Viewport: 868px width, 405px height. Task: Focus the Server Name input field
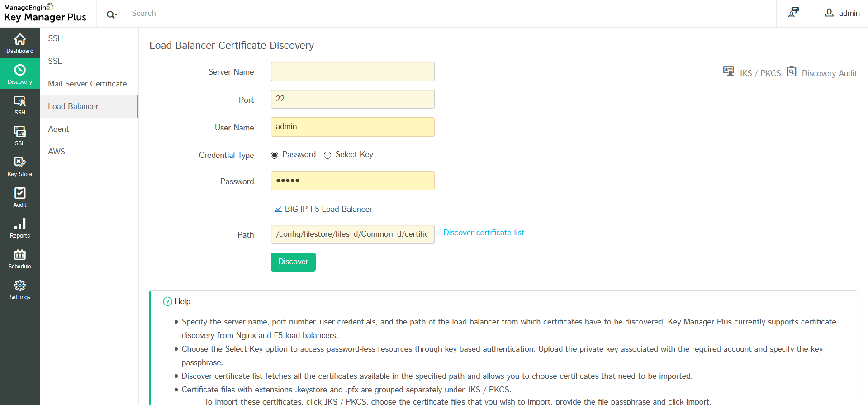pos(352,71)
